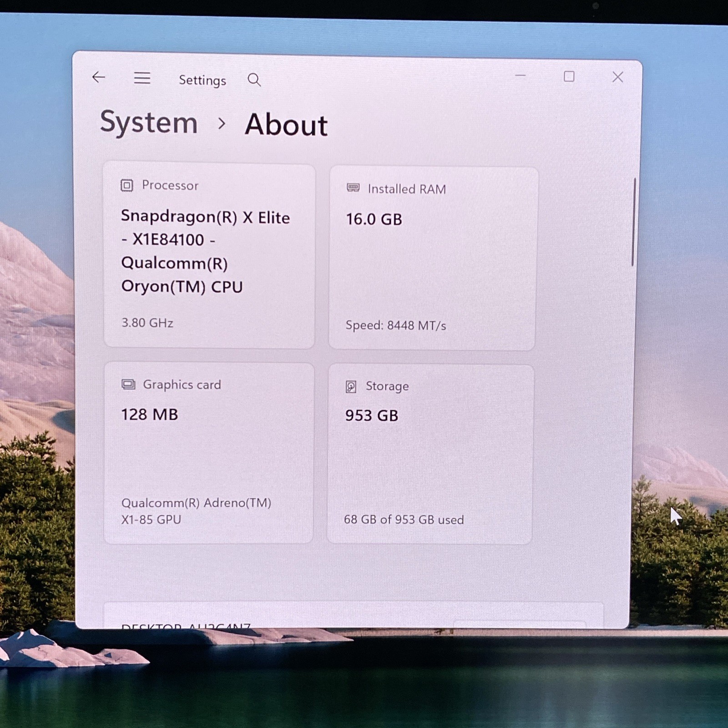The image size is (728, 728).
Task: Click the Settings title text
Action: (x=202, y=81)
